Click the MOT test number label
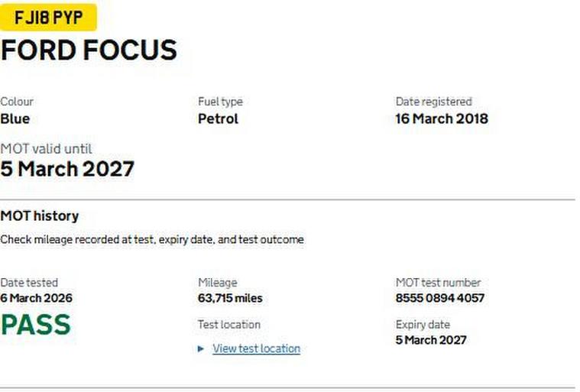This screenshot has height=392, width=580. (438, 282)
